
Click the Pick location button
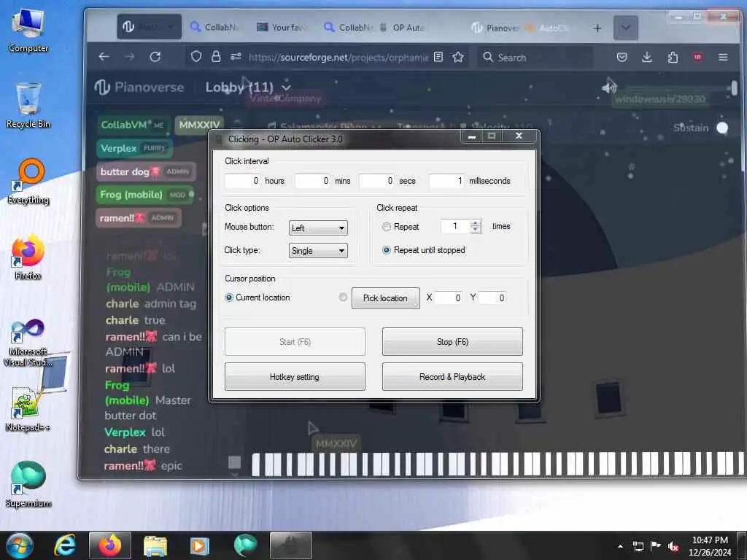point(385,298)
